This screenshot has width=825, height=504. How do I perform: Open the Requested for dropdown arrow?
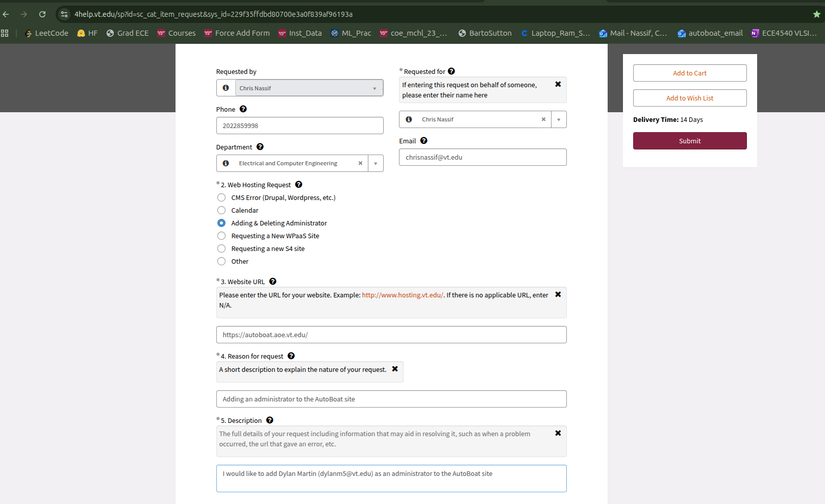pos(559,119)
